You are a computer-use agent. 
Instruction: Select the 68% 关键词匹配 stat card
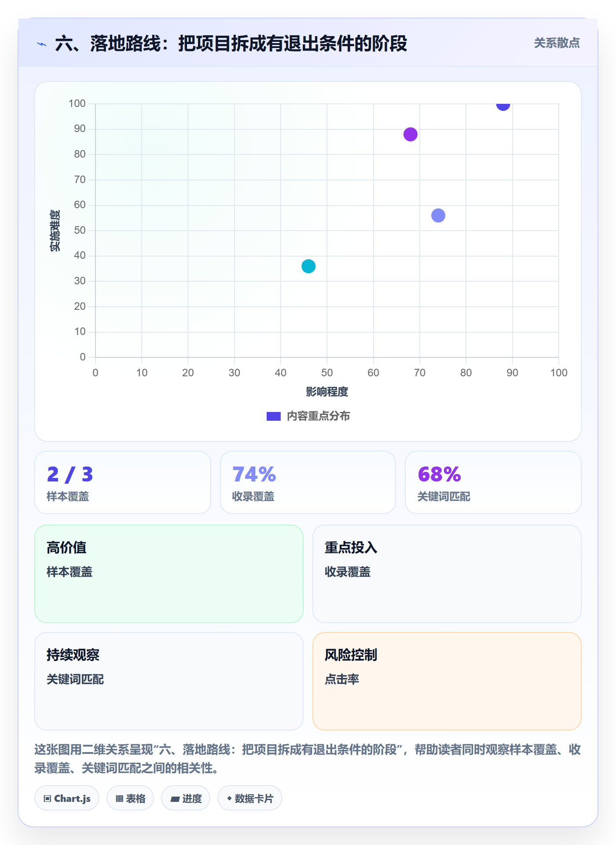point(493,482)
